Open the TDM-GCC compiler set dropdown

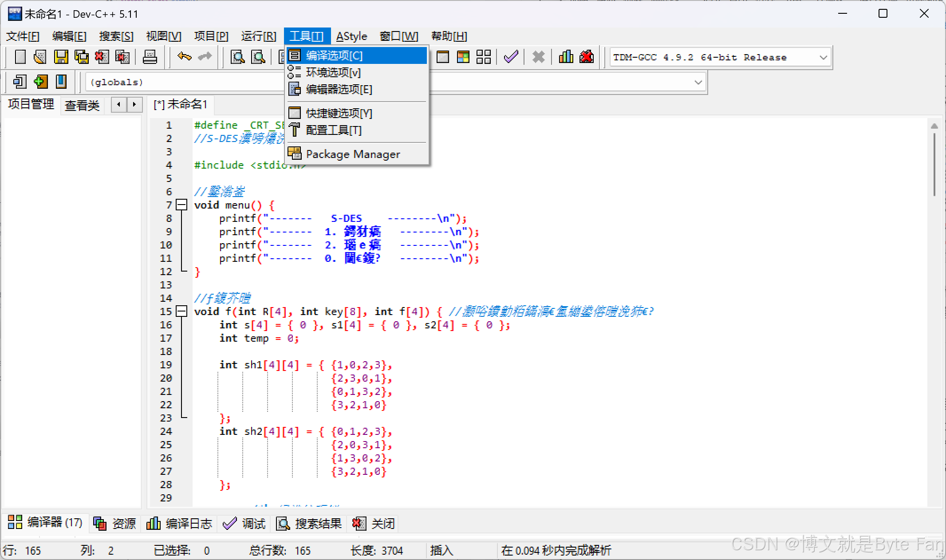click(823, 58)
